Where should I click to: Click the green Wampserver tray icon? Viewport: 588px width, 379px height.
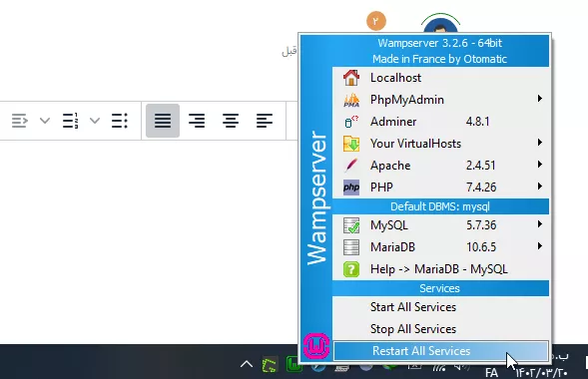294,364
